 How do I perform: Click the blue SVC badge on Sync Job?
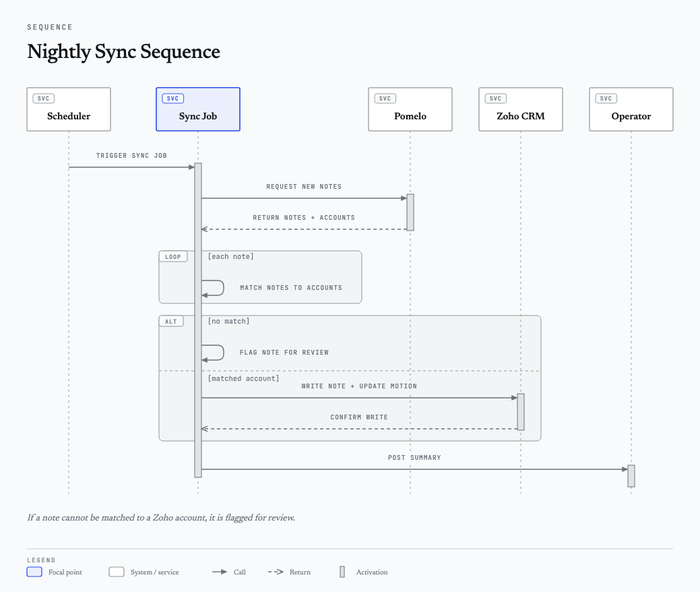point(172,98)
